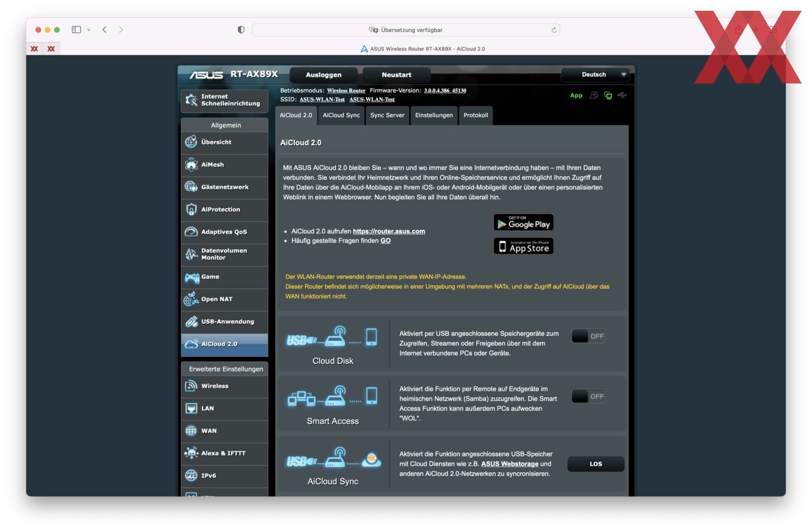Open the Protokoll tab
812x531 pixels.
pyautogui.click(x=476, y=115)
